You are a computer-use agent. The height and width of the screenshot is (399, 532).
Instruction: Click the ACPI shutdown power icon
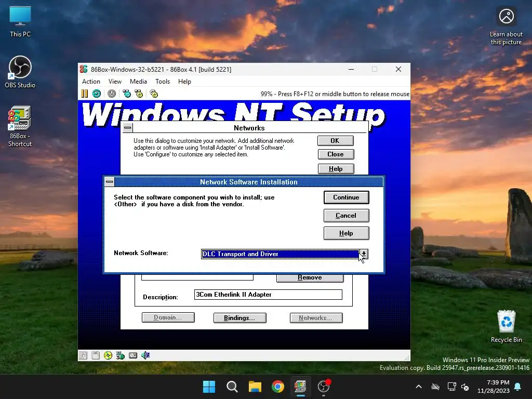tap(112, 94)
